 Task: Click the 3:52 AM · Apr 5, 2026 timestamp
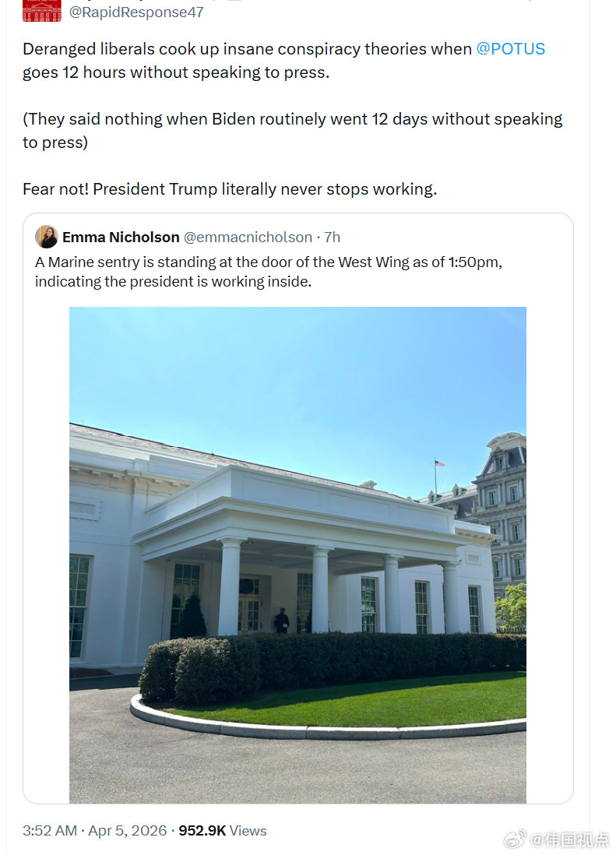coord(94,831)
